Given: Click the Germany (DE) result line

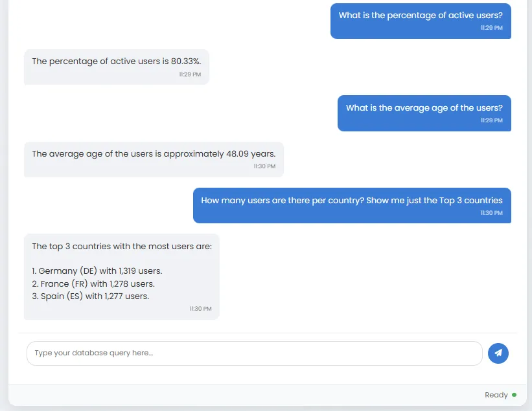Looking at the screenshot, I should pos(97,271).
